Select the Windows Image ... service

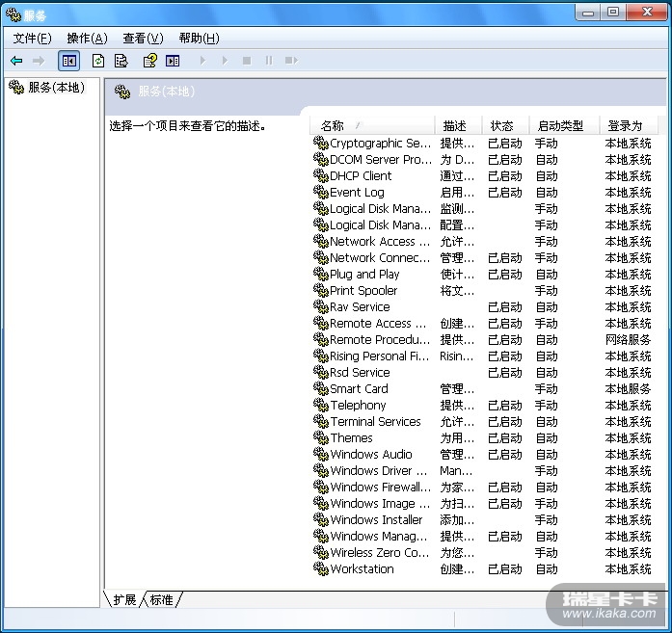[380, 503]
